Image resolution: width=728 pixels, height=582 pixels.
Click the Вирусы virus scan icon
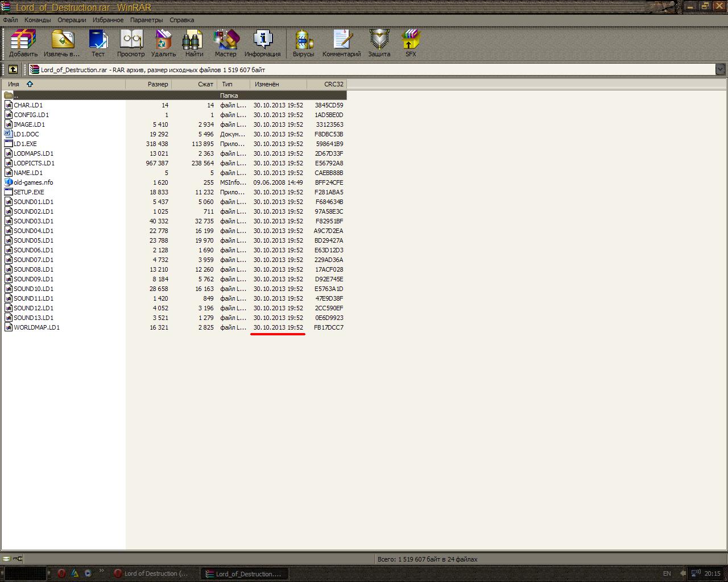pyautogui.click(x=304, y=43)
